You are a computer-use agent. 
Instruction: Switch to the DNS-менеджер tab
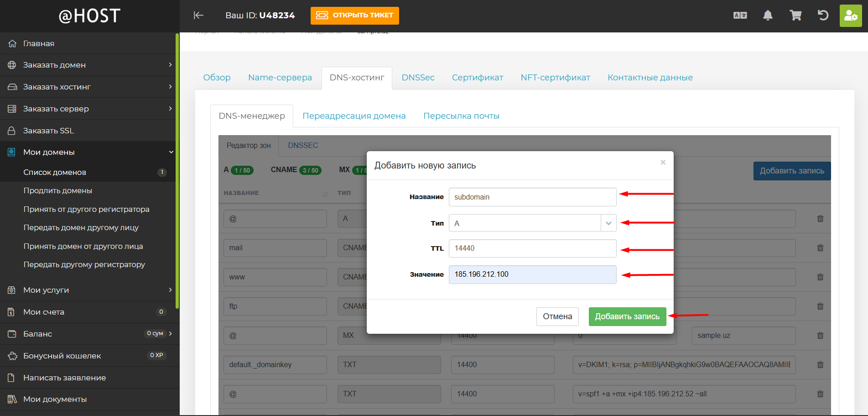click(x=252, y=116)
